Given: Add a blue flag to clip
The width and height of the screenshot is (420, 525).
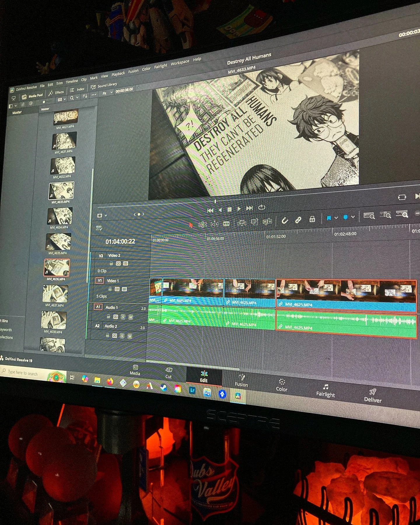Looking at the screenshot, I should pyautogui.click(x=329, y=218).
